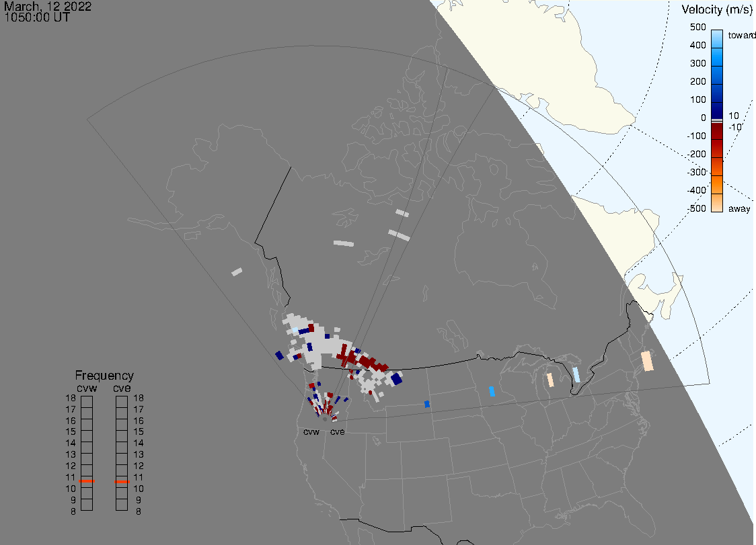Click the light orange data cell over New England

tap(647, 361)
